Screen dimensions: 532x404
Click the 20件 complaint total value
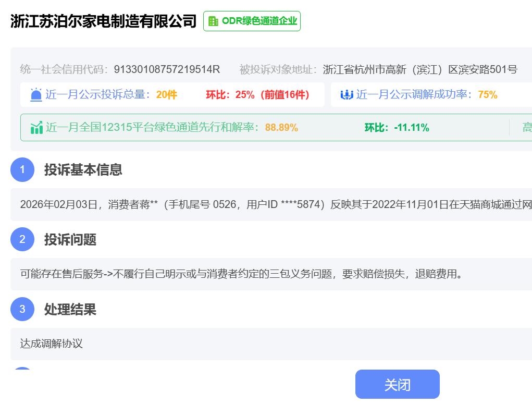pos(167,95)
